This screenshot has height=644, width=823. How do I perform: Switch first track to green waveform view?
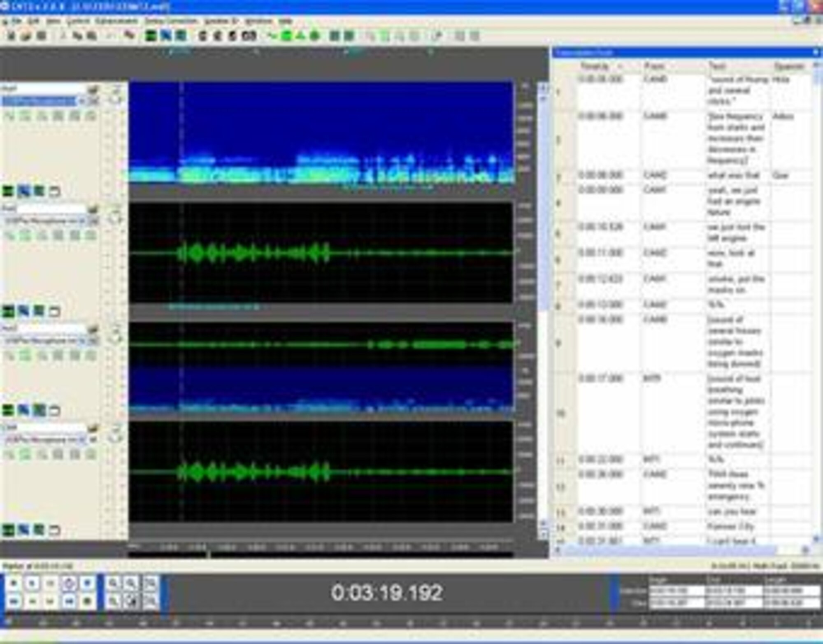click(x=8, y=191)
